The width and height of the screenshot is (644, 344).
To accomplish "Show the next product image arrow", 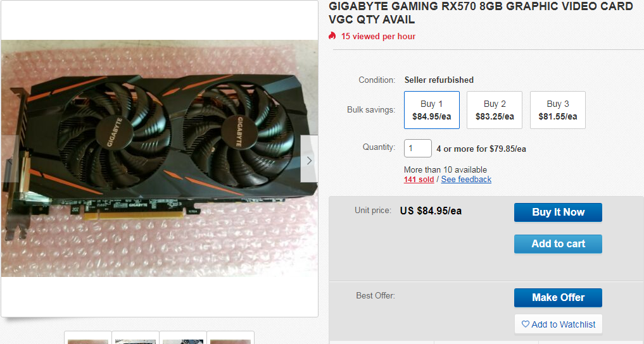I will pyautogui.click(x=309, y=159).
